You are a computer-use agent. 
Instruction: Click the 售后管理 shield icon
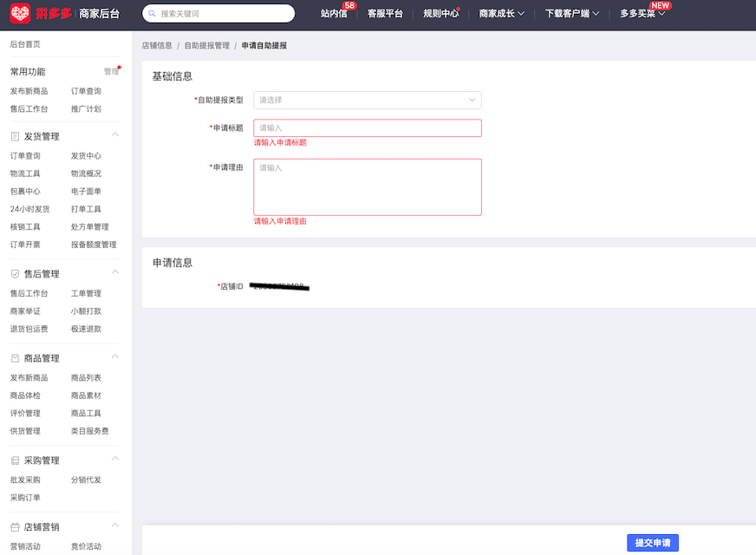click(15, 274)
